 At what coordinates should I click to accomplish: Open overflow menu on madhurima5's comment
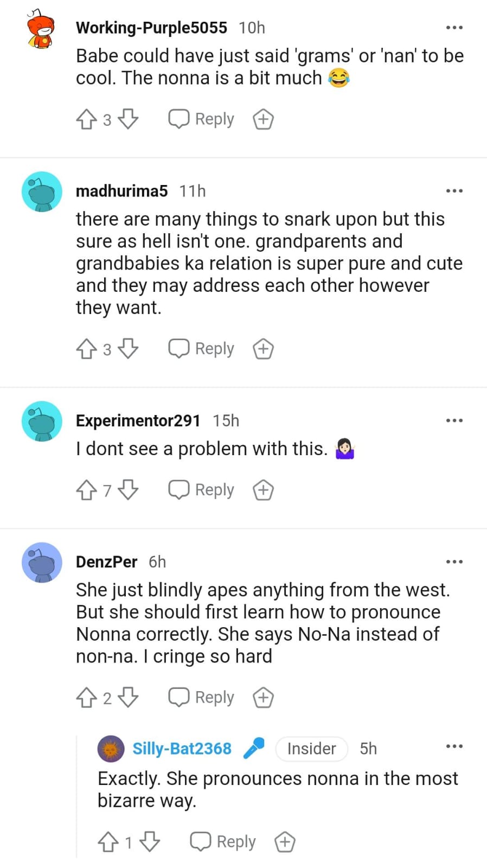tap(454, 191)
